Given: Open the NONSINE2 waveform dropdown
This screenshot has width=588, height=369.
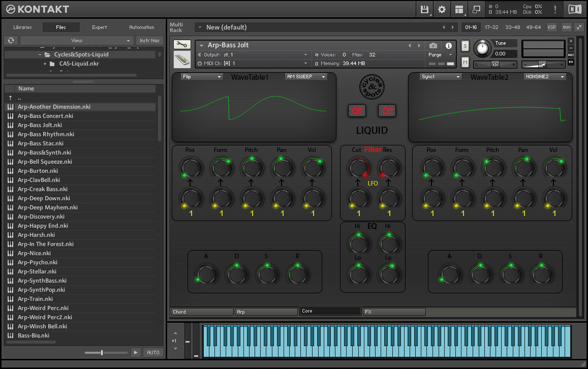Looking at the screenshot, I should click(x=545, y=77).
